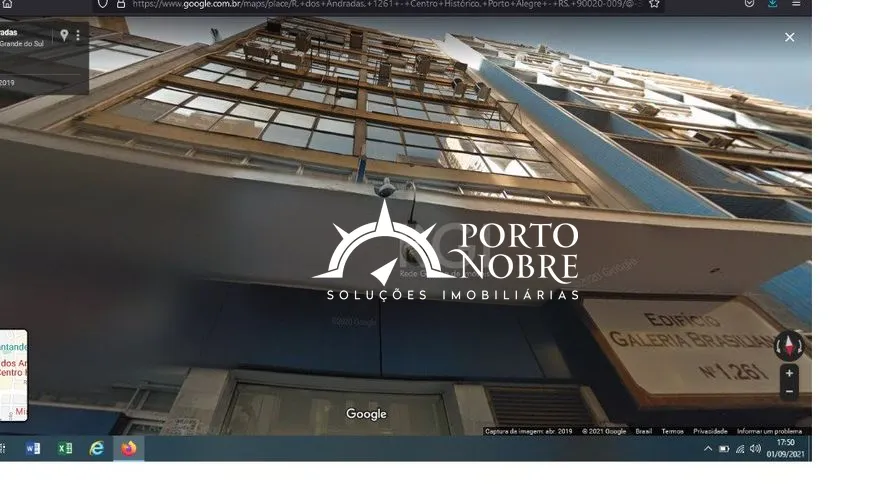Screen dimensions: 890x500
Task: Click the Task View icon on taskbar
Action: (x=3, y=449)
